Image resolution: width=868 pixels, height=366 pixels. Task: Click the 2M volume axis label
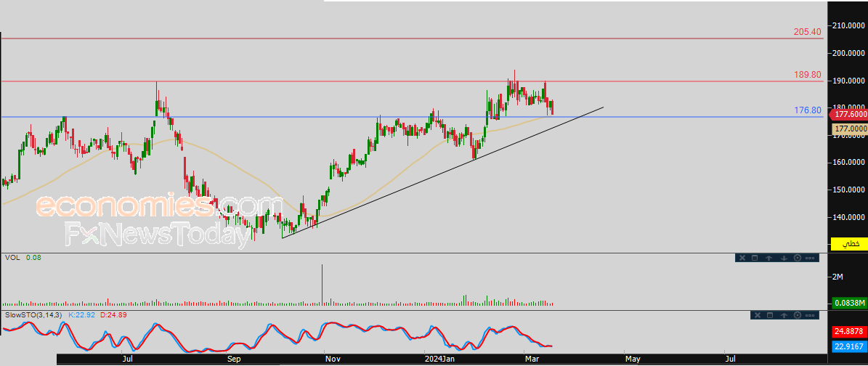[x=837, y=276]
